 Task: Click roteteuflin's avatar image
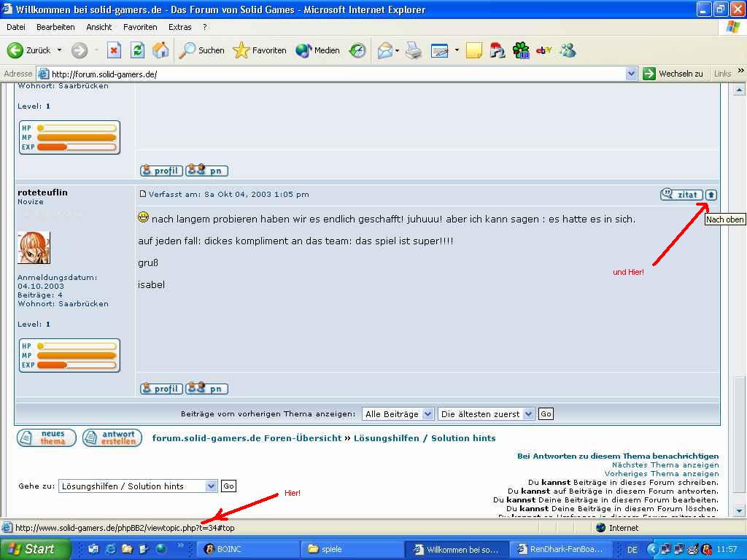(x=34, y=248)
